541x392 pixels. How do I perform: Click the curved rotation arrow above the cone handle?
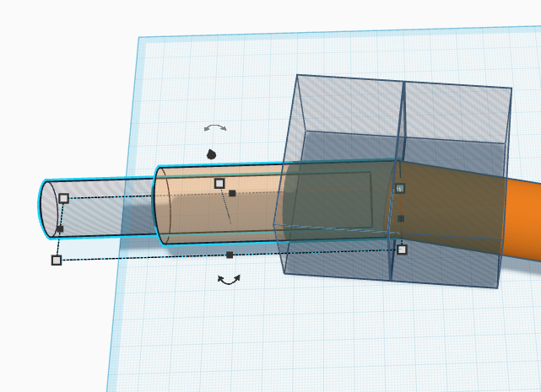pos(215,128)
